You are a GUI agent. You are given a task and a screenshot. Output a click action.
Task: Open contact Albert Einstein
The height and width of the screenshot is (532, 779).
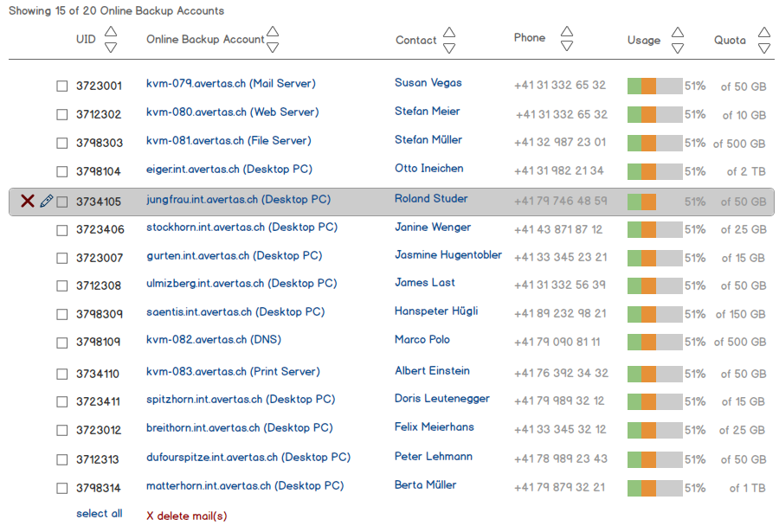pos(432,371)
